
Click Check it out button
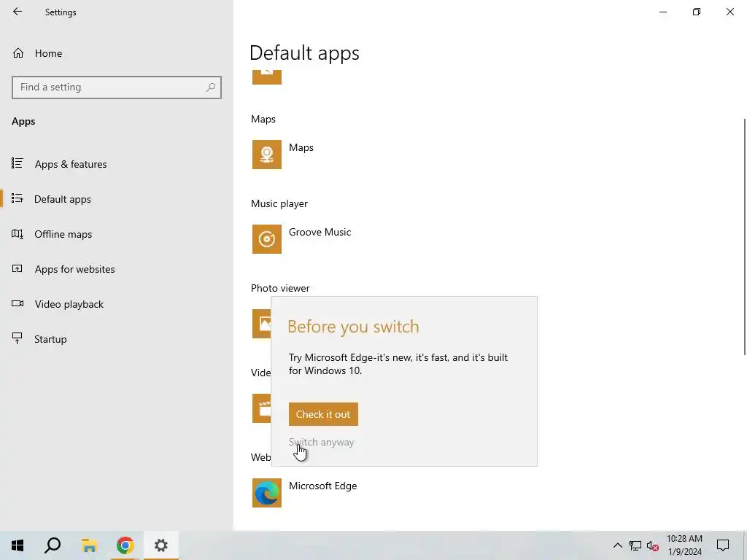click(x=323, y=414)
